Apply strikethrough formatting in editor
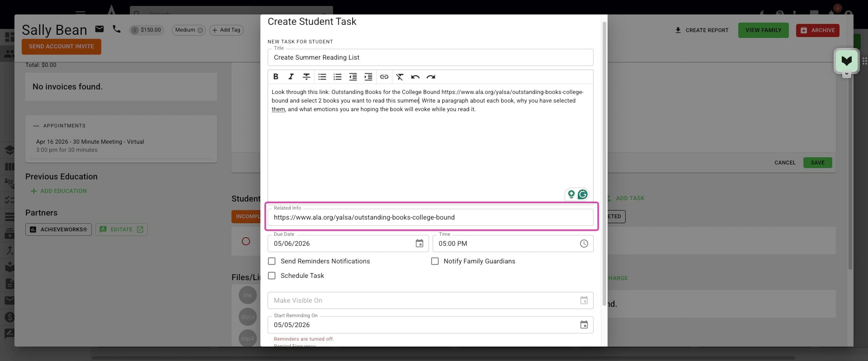The height and width of the screenshot is (361, 868). click(x=307, y=77)
